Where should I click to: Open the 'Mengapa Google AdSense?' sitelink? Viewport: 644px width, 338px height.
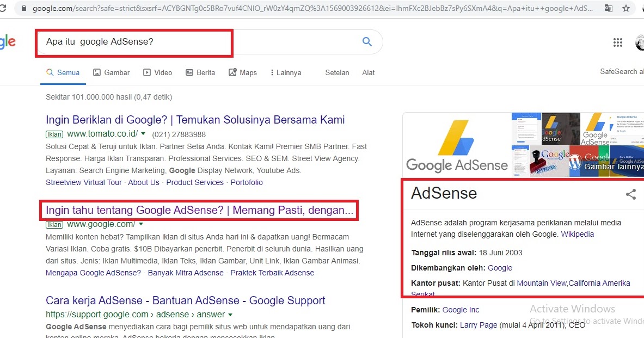[x=93, y=273]
